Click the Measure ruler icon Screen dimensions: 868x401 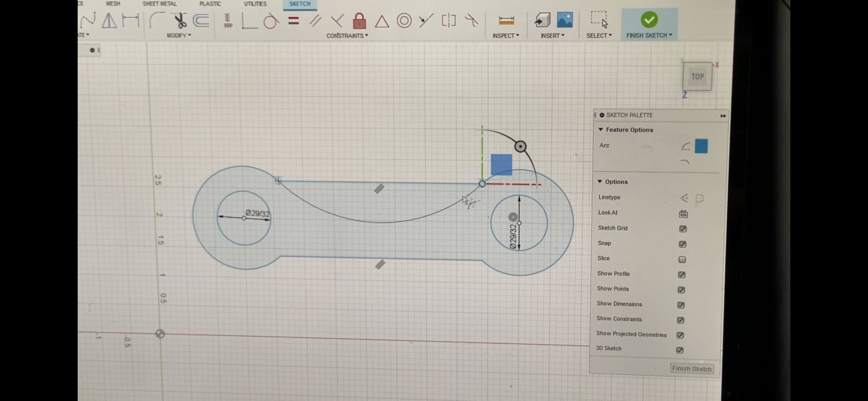click(x=506, y=20)
